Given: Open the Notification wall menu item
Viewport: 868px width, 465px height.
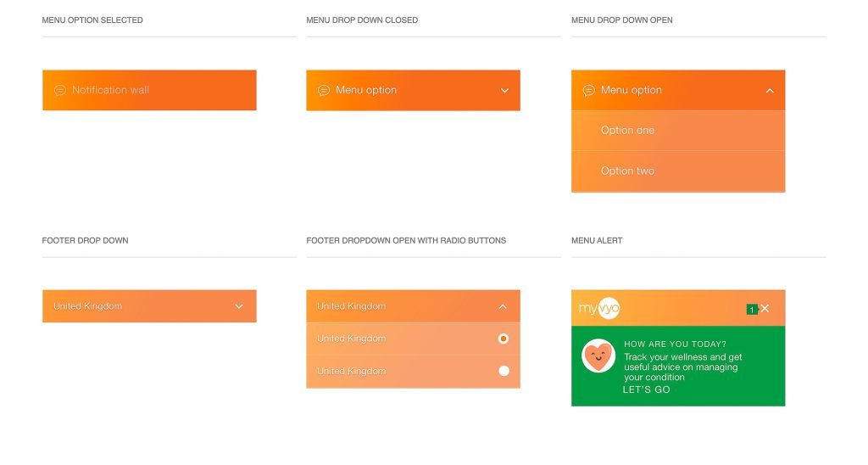Looking at the screenshot, I should (110, 90).
